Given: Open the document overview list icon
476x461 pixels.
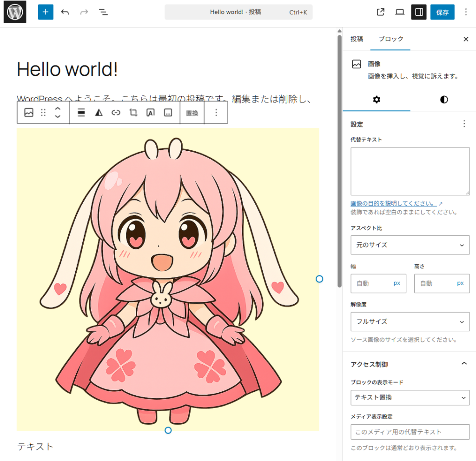Looking at the screenshot, I should [103, 12].
